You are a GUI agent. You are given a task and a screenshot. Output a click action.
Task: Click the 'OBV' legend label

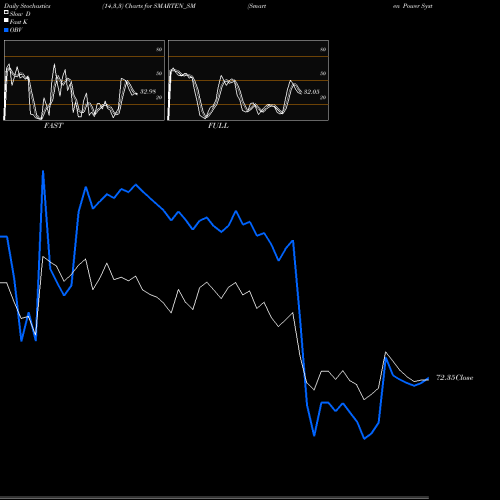click(16, 30)
